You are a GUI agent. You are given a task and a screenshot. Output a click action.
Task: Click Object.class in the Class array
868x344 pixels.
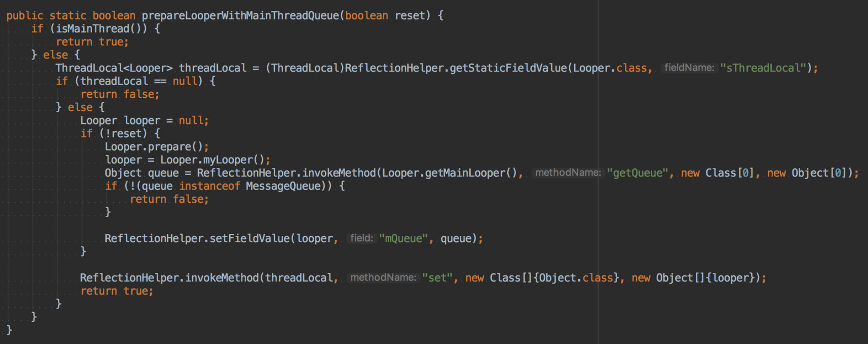click(576, 278)
